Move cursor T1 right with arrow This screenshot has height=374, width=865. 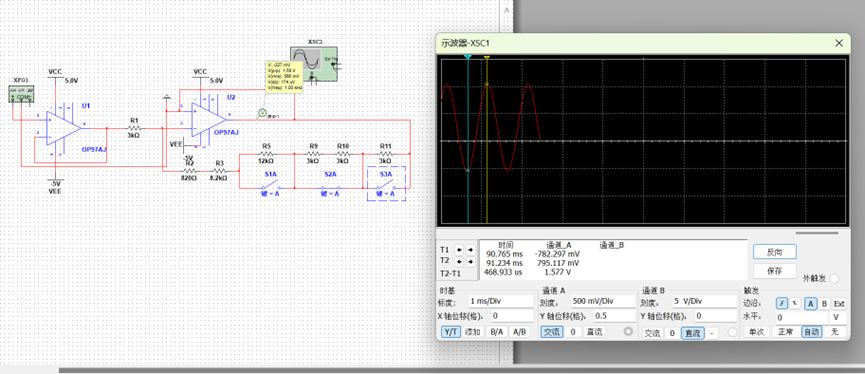(x=470, y=249)
